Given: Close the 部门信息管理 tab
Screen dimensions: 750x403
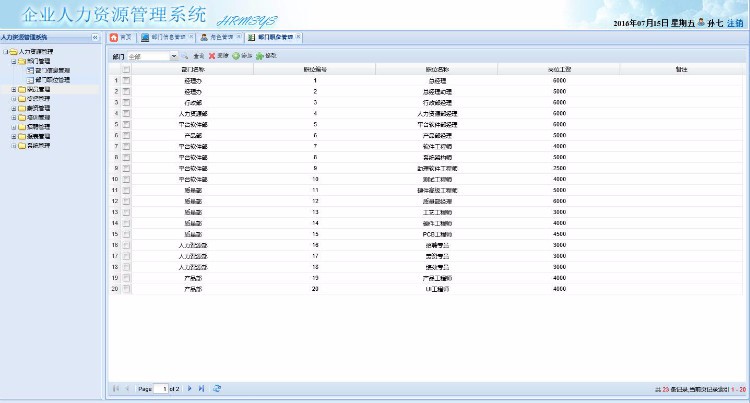Looking at the screenshot, I should pyautogui.click(x=191, y=37).
